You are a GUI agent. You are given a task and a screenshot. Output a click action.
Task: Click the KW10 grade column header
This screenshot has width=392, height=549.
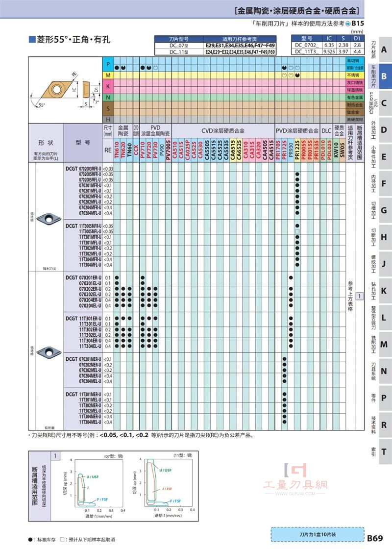click(336, 150)
